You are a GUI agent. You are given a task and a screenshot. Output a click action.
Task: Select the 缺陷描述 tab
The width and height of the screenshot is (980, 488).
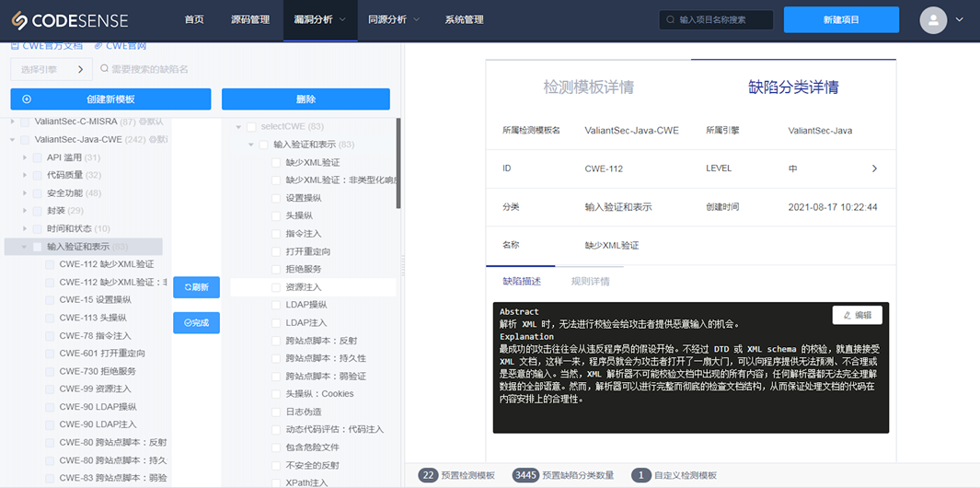coord(522,282)
